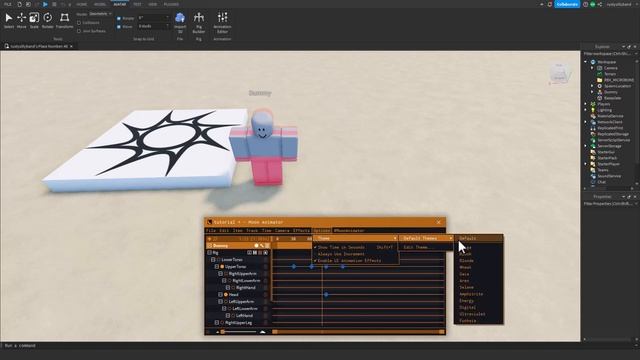Click the blue Play button in top bar
640x360 pixels.
[45, 4]
